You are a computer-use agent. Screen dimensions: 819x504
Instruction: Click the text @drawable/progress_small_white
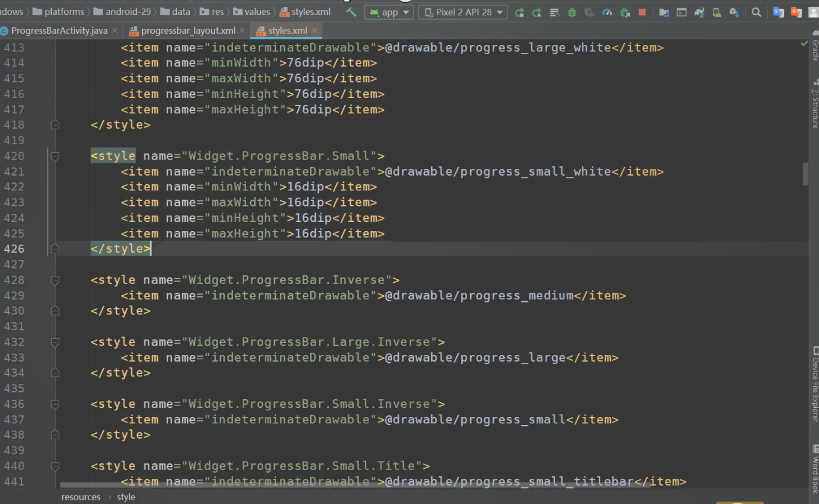pos(498,171)
